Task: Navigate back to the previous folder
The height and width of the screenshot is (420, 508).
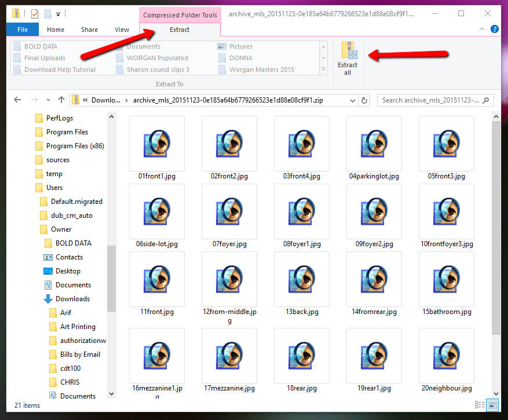Action: pyautogui.click(x=17, y=100)
